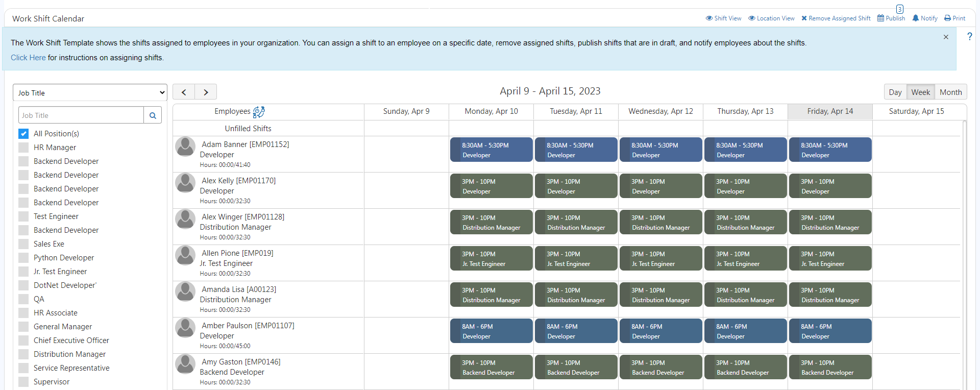Enable the Python Developer filter checkbox
Viewport: 980px width, 390px height.
[23, 258]
